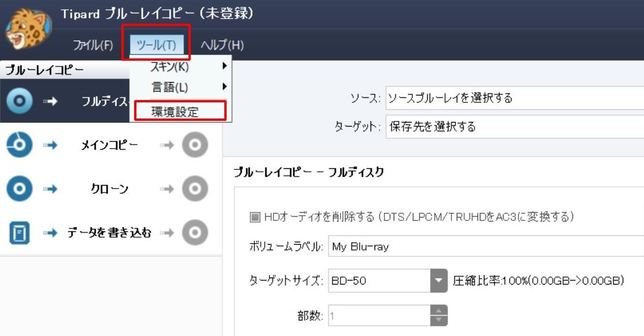Select the データを書き込む mode
644x336 pixels.
coord(109,232)
